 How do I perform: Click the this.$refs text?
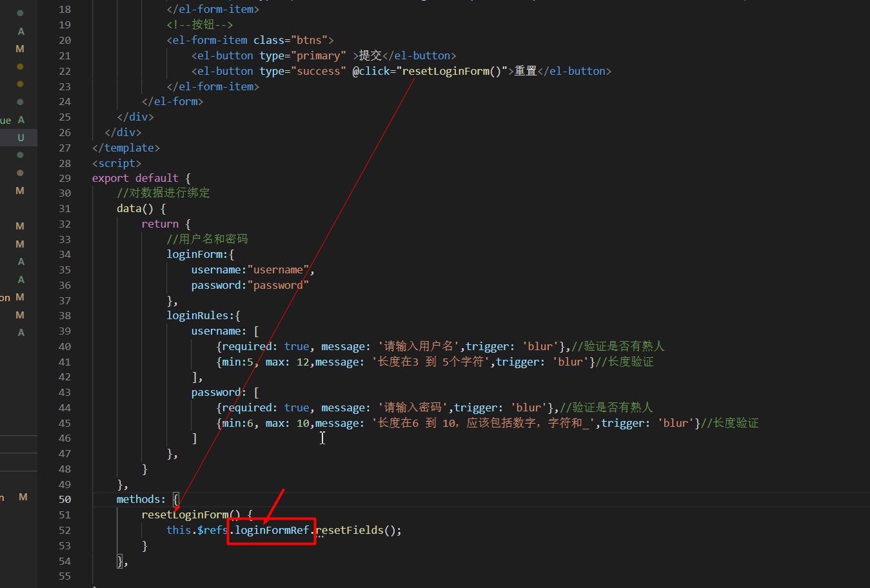coord(197,530)
